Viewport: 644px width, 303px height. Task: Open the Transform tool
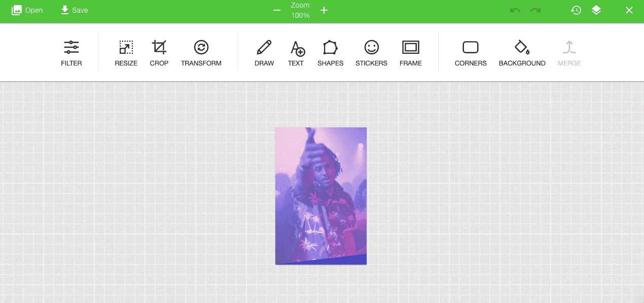coord(201,53)
